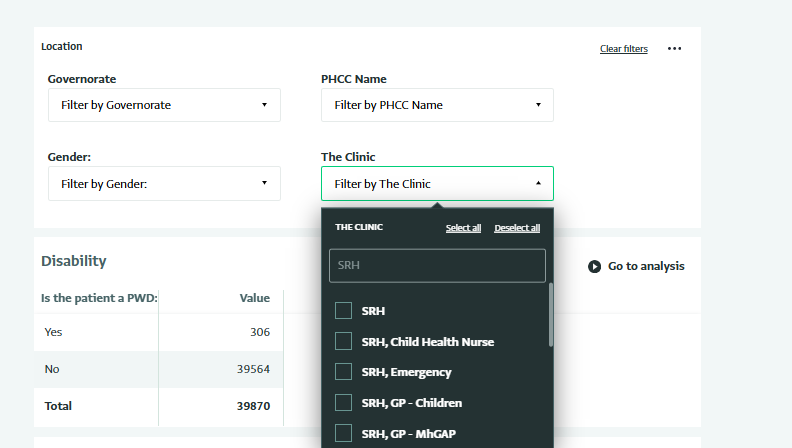792x448 pixels.
Task: Click the clinic list scrollbar
Action: click(x=551, y=315)
